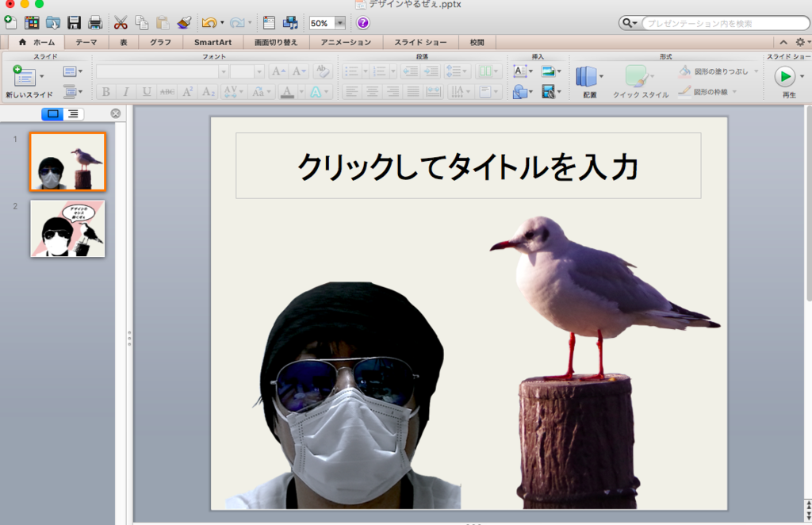Open text effects blue A button
Screen dimensions: 812x525
(x=316, y=92)
